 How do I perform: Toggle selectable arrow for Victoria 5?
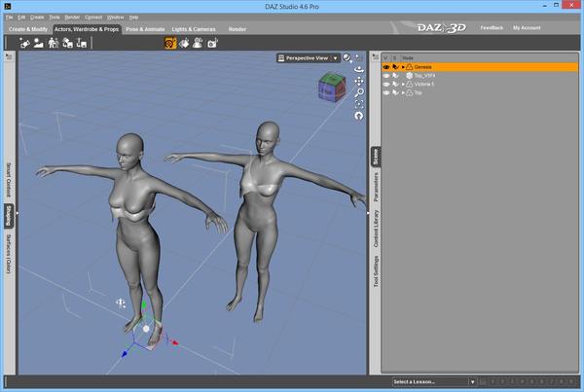pyautogui.click(x=395, y=84)
